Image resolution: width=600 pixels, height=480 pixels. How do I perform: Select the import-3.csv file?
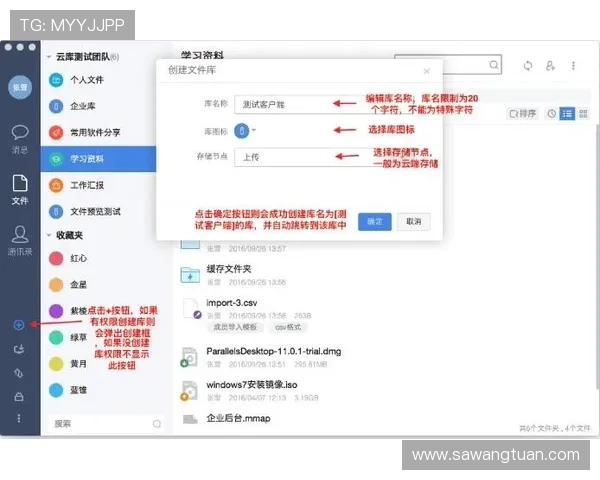pyautogui.click(x=232, y=303)
